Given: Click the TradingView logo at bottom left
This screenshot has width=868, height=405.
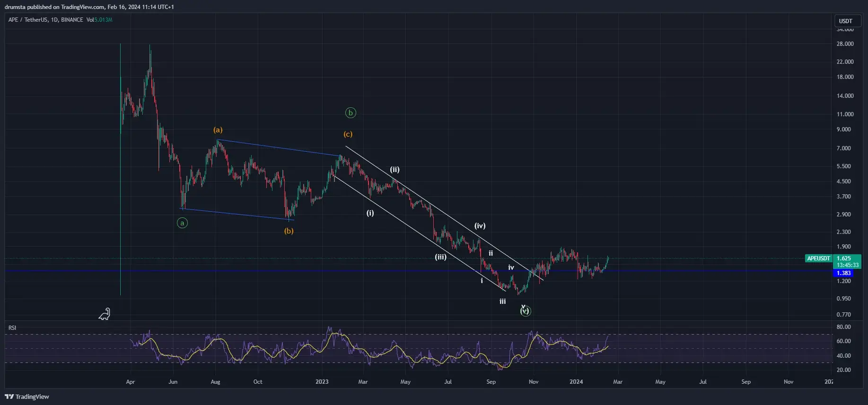Looking at the screenshot, I should [x=27, y=396].
